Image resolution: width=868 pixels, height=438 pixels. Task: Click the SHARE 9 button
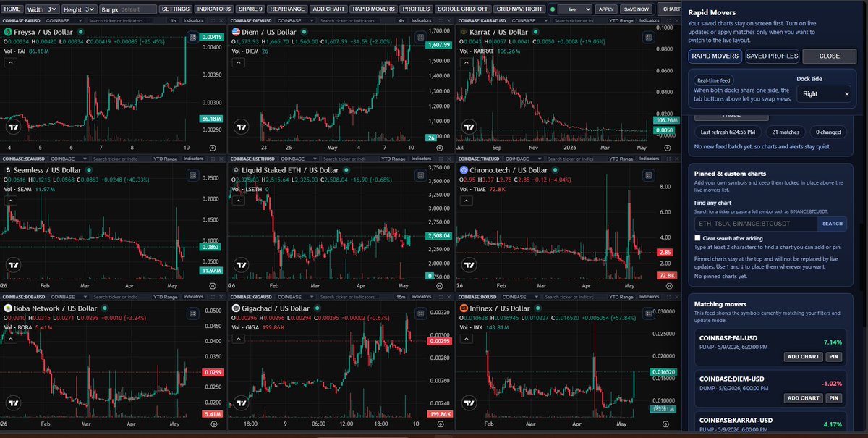click(x=250, y=9)
